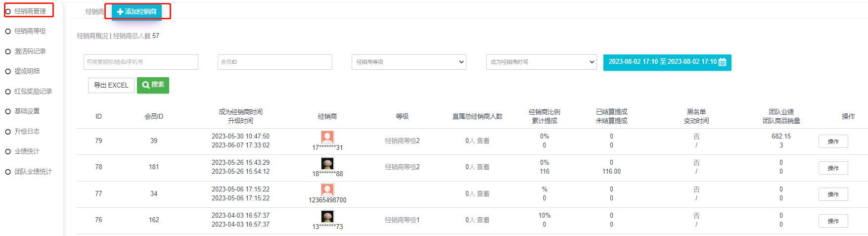Open 操作 menu for distributor ID 79
Screen dimensions: 868x236
coord(833,142)
